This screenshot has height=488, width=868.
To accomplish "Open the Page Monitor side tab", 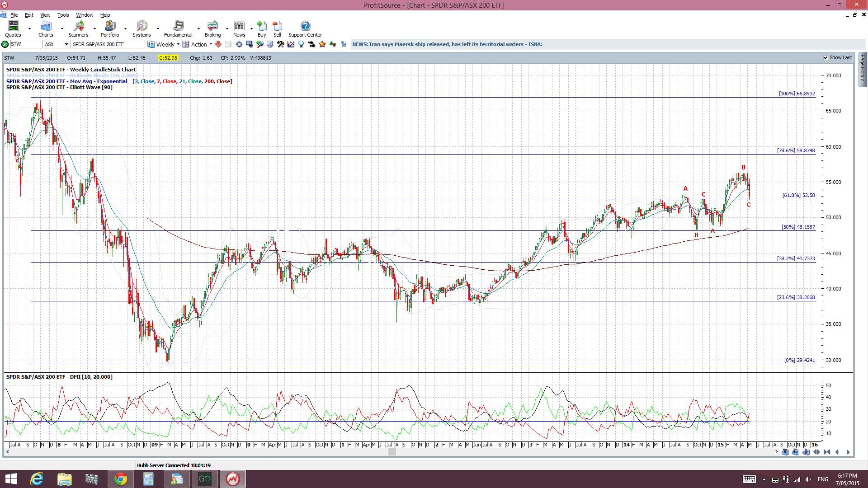I will (x=863, y=70).
